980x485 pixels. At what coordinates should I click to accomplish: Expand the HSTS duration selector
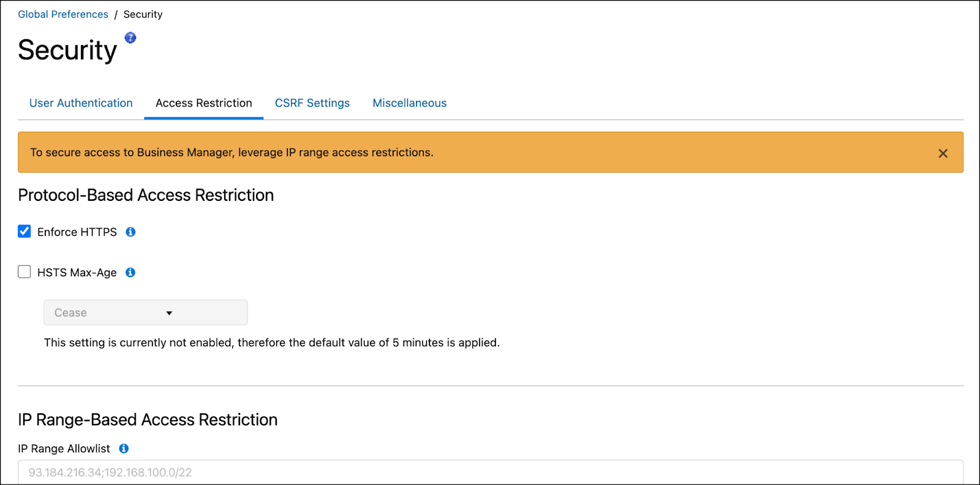pyautogui.click(x=145, y=312)
